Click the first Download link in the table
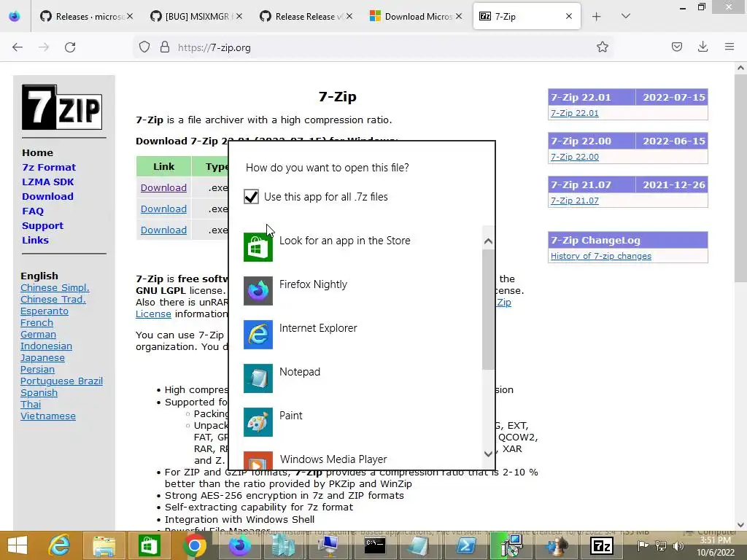The height and width of the screenshot is (560, 747). click(163, 187)
